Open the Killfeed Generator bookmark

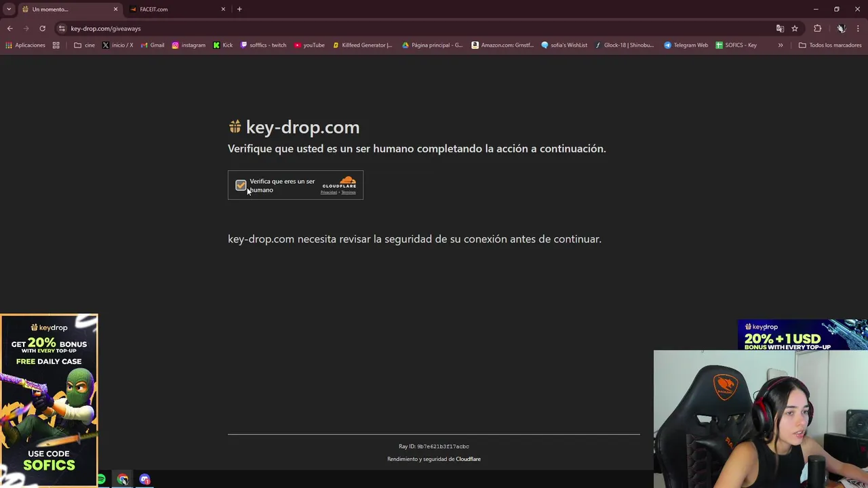[x=362, y=45]
